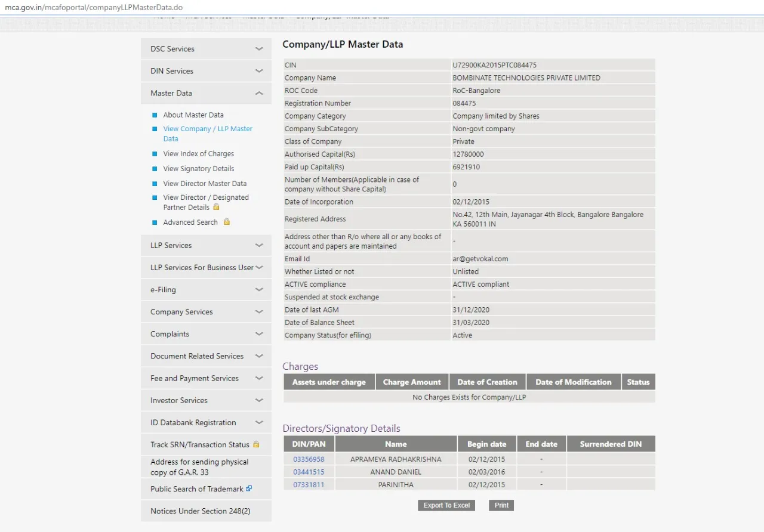Image resolution: width=764 pixels, height=532 pixels.
Task: Click the Date of Creation column header
Action: point(487,382)
